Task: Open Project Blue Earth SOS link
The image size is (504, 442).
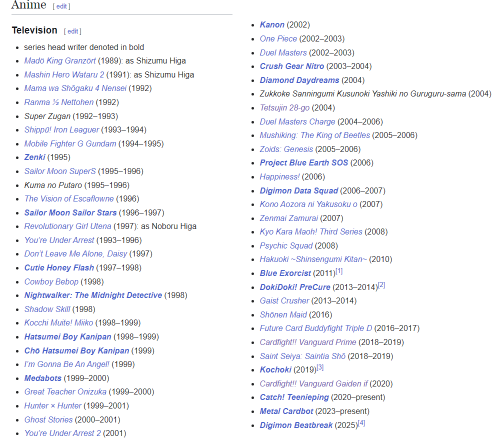Action: coord(304,162)
